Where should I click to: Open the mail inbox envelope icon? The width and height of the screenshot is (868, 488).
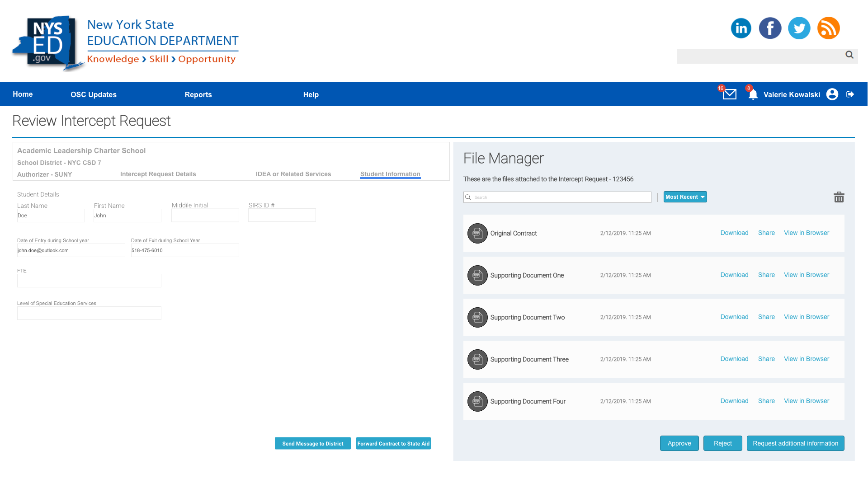tap(729, 94)
